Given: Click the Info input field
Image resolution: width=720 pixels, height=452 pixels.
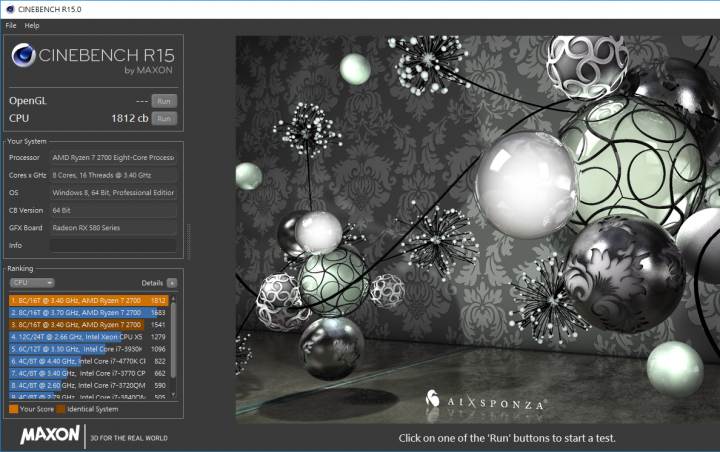Looking at the screenshot, I should pos(113,245).
